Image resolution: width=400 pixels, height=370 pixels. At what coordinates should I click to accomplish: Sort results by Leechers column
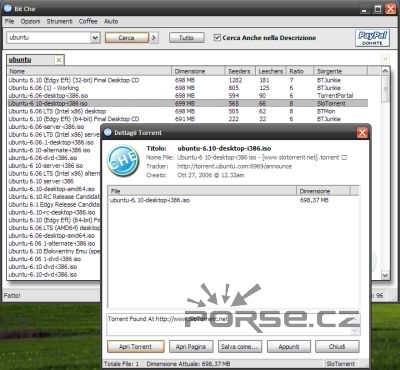(x=271, y=71)
